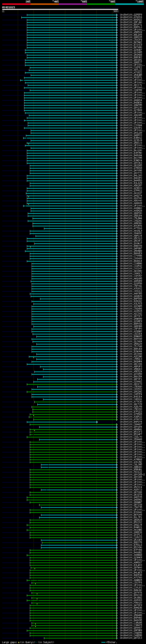Image resolution: width=146 pixels, height=644 pixels.
Task: Select the UniRef100_Q5SMU8 label
Action: 131,55
